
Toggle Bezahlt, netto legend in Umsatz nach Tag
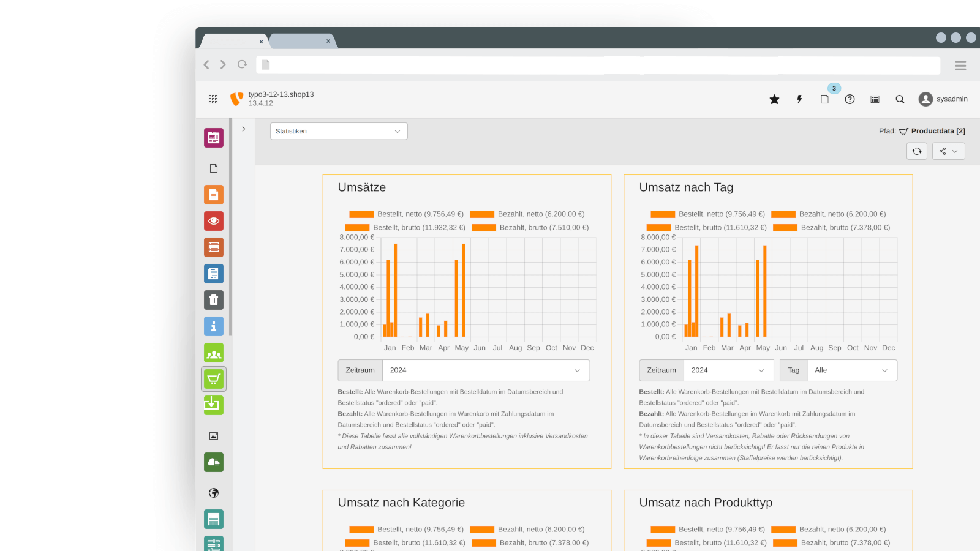point(829,214)
